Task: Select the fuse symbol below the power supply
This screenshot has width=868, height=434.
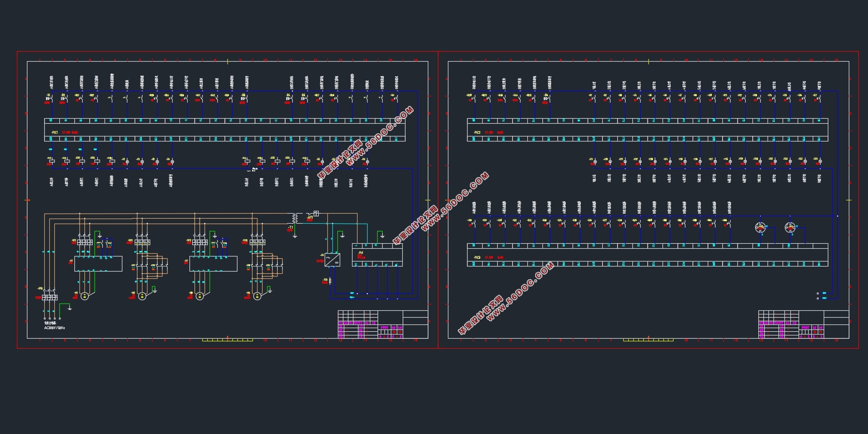Action: click(330, 281)
